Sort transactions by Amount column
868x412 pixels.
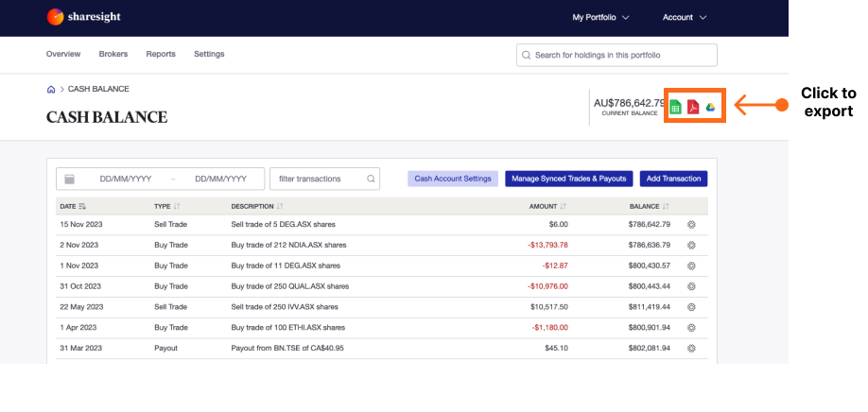coord(548,206)
